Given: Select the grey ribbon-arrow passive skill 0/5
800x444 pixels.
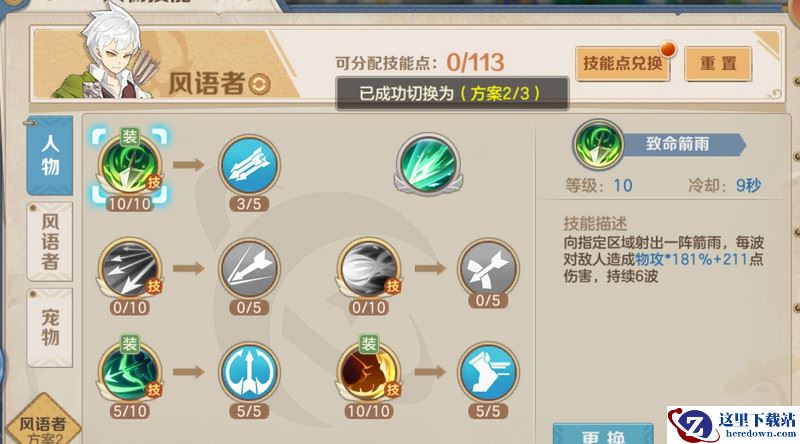Looking at the screenshot, I should point(488,269).
